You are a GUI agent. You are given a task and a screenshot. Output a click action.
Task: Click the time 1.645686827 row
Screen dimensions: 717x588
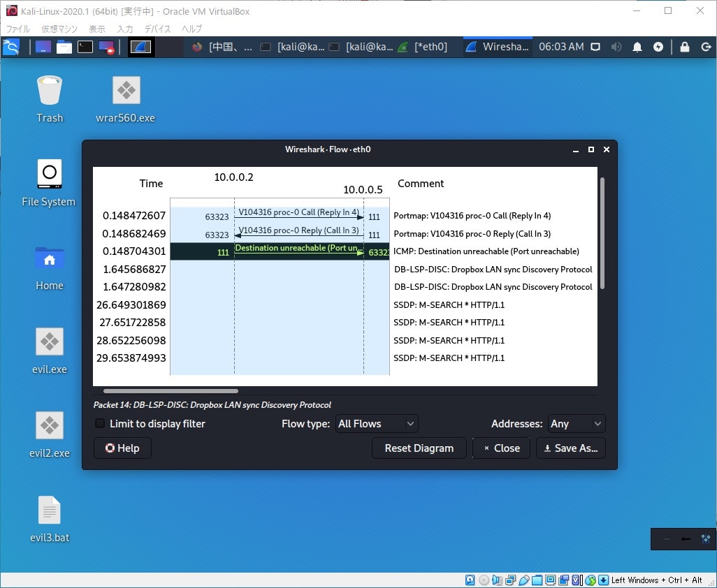[x=134, y=269]
